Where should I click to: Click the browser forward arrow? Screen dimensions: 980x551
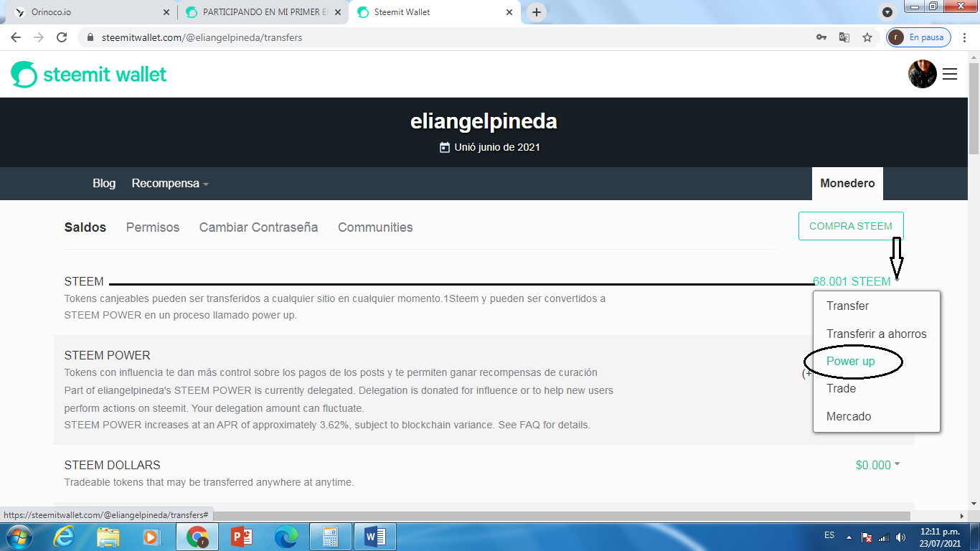pos(39,37)
